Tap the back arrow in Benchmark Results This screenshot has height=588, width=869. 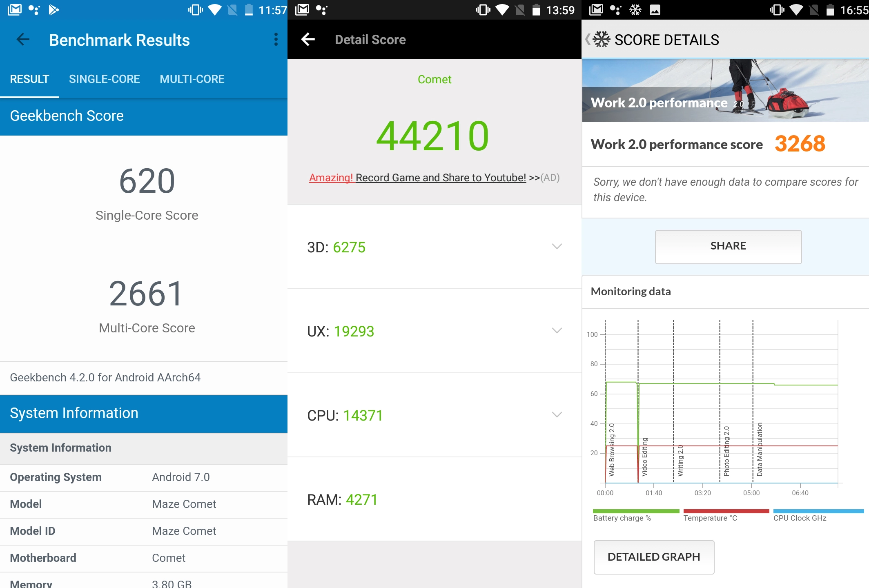(x=23, y=40)
